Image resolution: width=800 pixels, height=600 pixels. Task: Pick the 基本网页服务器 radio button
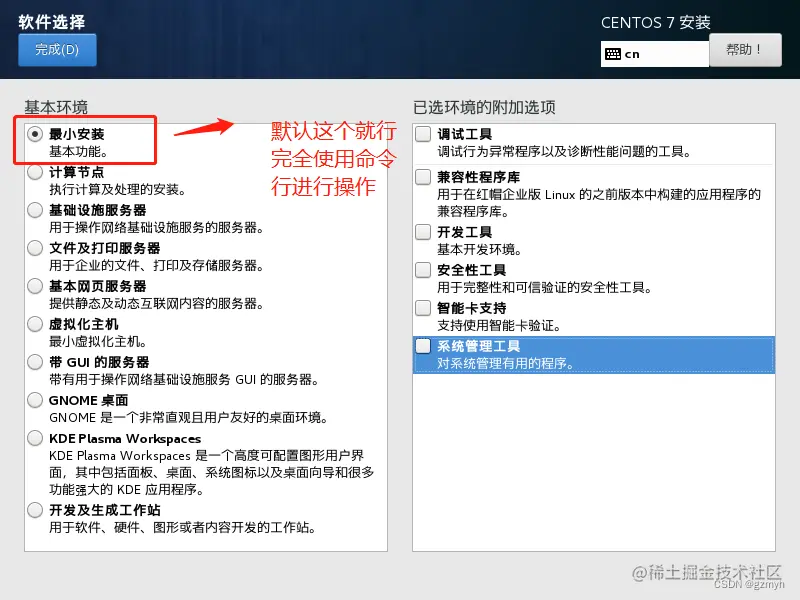click(35, 286)
